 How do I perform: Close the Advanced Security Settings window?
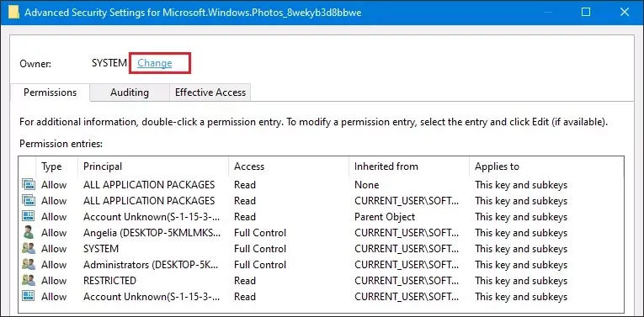625,13
